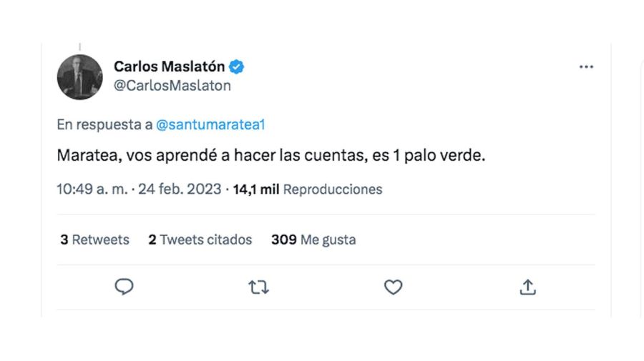Show the 3 Retweets list
This screenshot has height=361, width=644.
pyautogui.click(x=95, y=239)
